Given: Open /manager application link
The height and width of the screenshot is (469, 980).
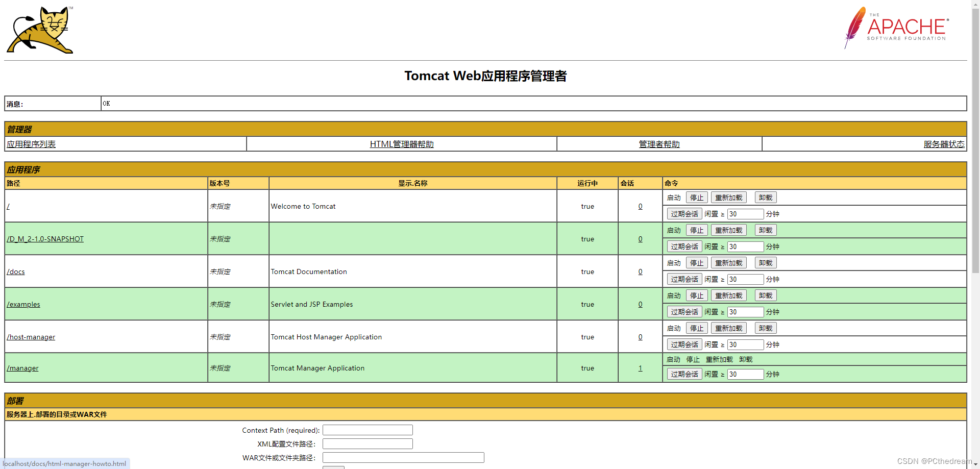Looking at the screenshot, I should coord(22,368).
